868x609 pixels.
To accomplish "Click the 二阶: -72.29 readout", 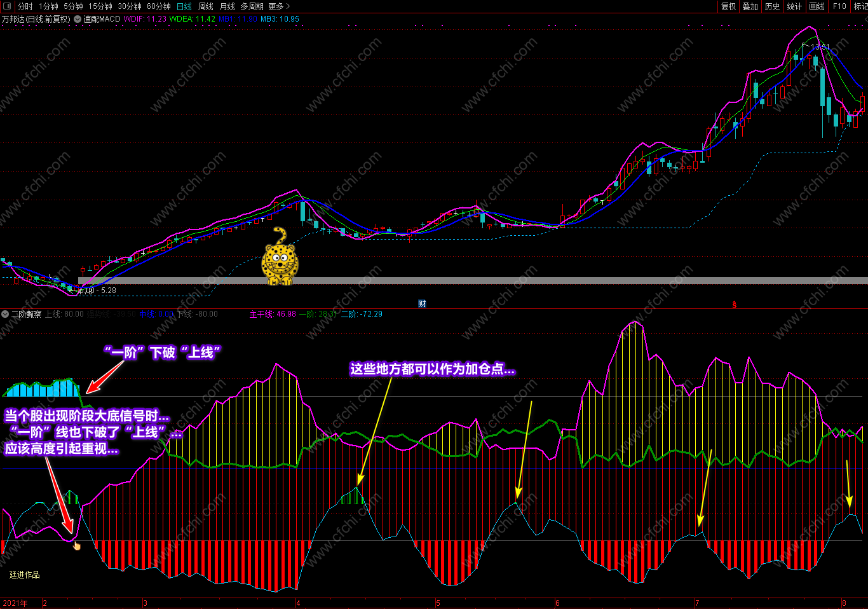I will coord(362,314).
